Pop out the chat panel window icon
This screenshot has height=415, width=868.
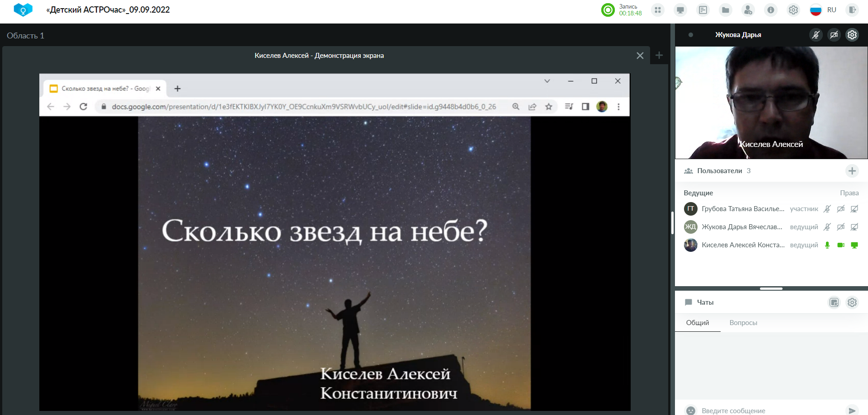point(834,302)
